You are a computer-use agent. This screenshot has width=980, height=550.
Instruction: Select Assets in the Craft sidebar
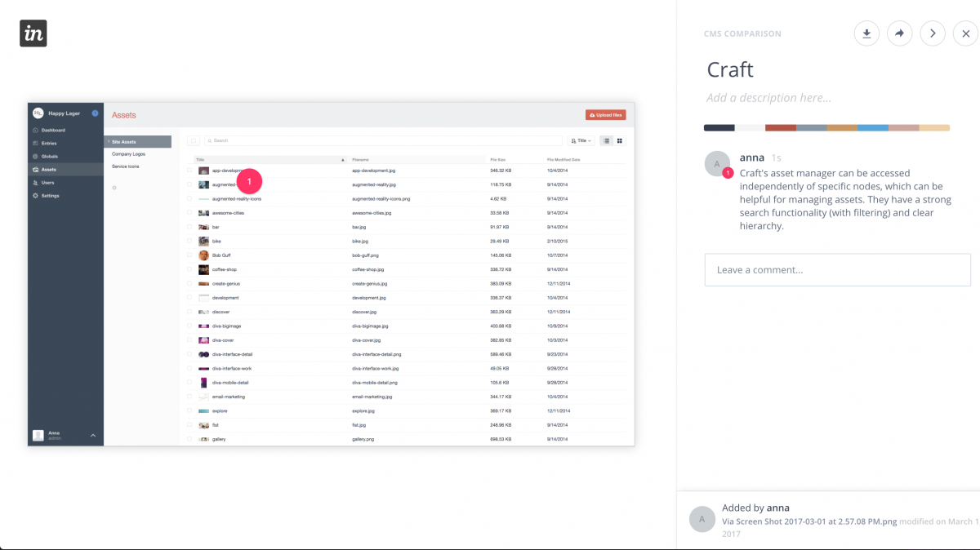tap(65, 170)
